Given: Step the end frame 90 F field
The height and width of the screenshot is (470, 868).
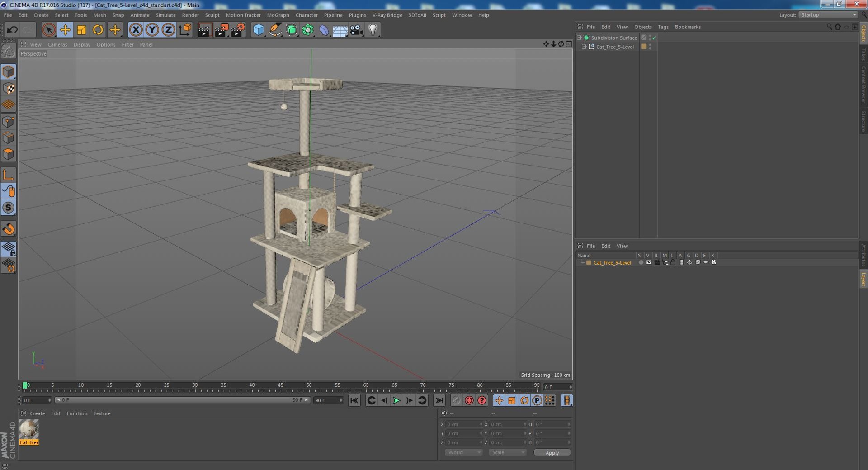Looking at the screenshot, I should point(340,400).
